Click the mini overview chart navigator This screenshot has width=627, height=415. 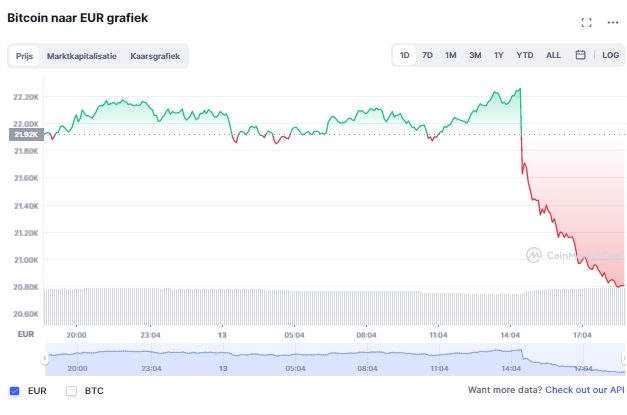335,359
